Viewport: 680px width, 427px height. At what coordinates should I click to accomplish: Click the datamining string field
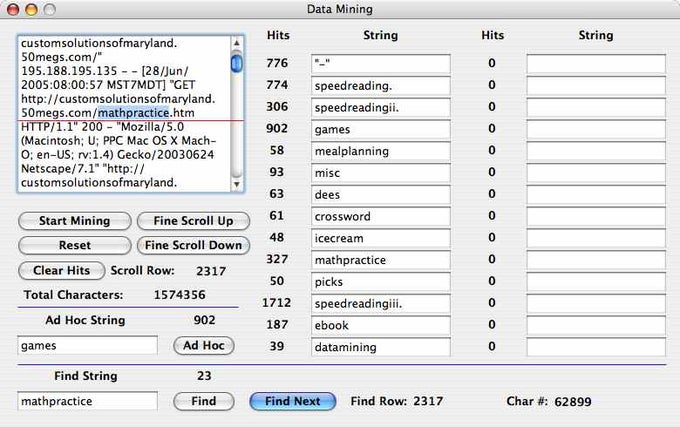click(x=380, y=346)
